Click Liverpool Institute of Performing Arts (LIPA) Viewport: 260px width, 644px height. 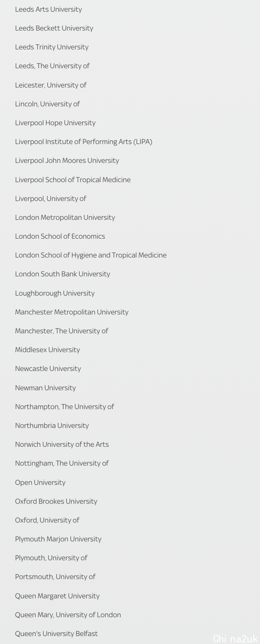pyautogui.click(x=83, y=142)
